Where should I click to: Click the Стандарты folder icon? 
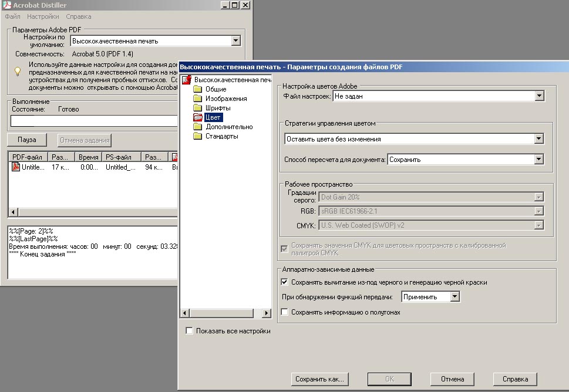coord(197,136)
